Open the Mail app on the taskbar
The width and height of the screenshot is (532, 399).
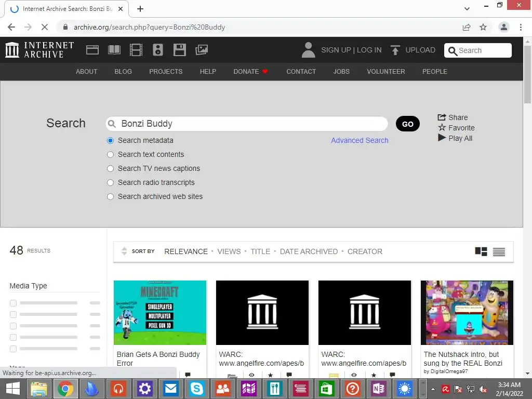[170, 389]
